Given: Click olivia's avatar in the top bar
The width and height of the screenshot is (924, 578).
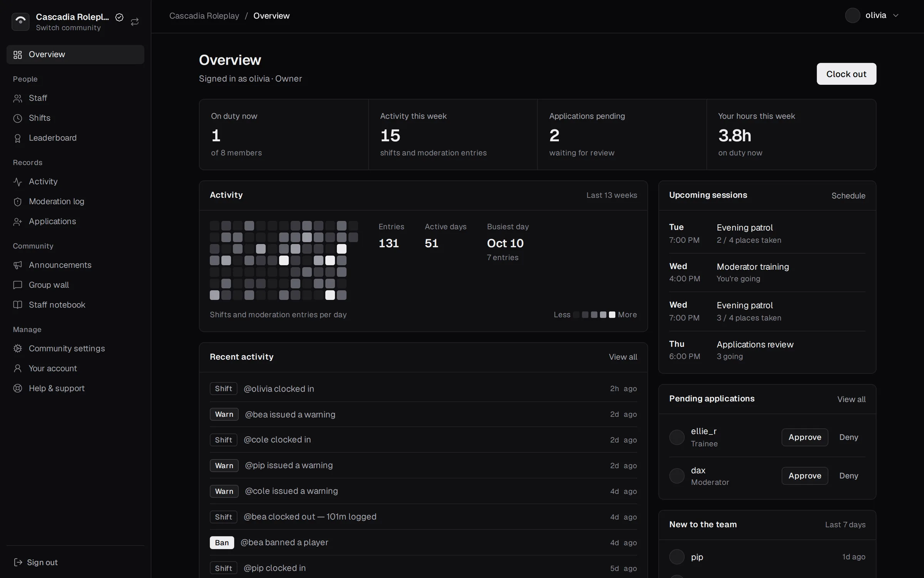Looking at the screenshot, I should pos(852,15).
